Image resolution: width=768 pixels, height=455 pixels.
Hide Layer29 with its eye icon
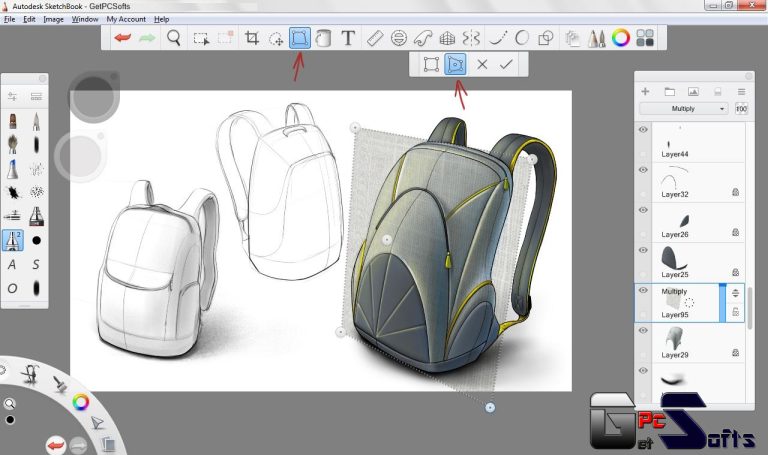click(x=643, y=330)
